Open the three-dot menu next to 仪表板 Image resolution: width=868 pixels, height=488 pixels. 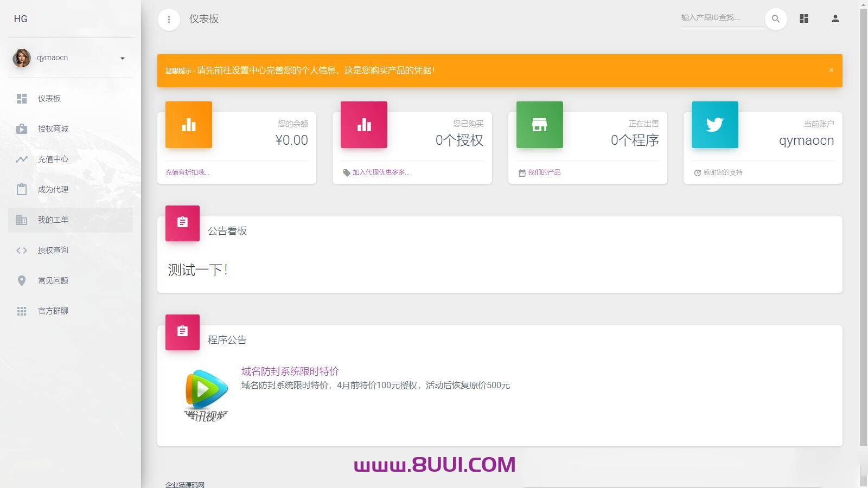coord(169,18)
